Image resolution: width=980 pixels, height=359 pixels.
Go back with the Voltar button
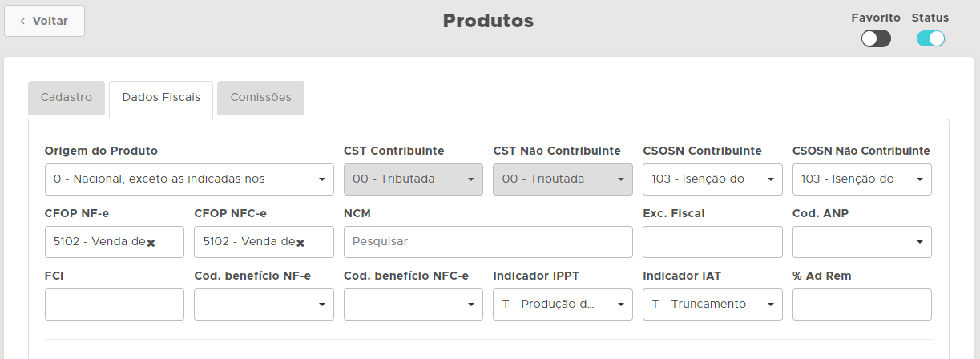coord(45,21)
